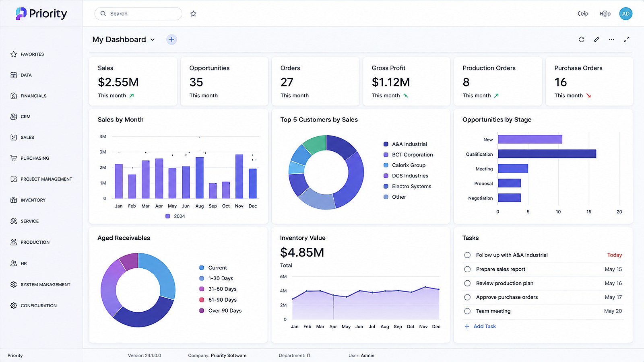644x362 pixels.
Task: Mark the 'Team meeting' task circle done
Action: pyautogui.click(x=467, y=311)
